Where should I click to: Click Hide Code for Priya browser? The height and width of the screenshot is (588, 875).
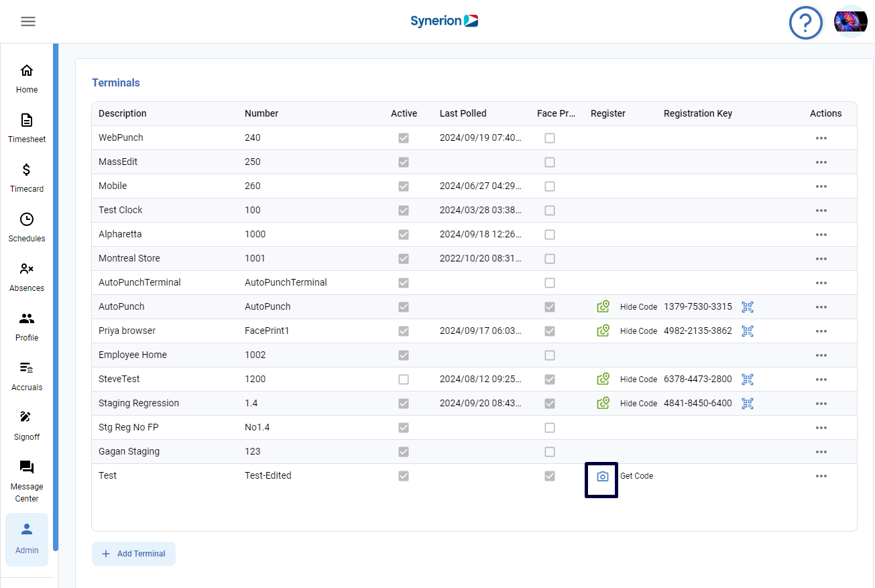638,331
